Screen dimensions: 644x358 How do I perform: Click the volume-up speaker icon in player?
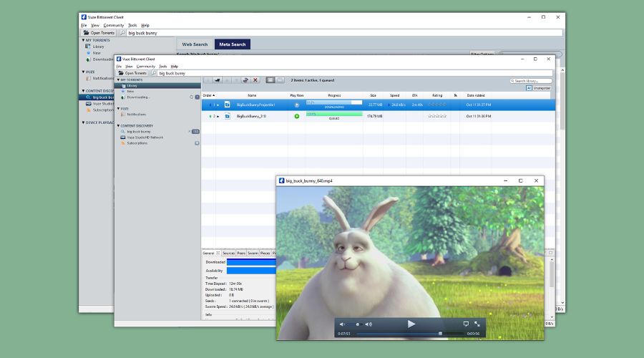(369, 324)
